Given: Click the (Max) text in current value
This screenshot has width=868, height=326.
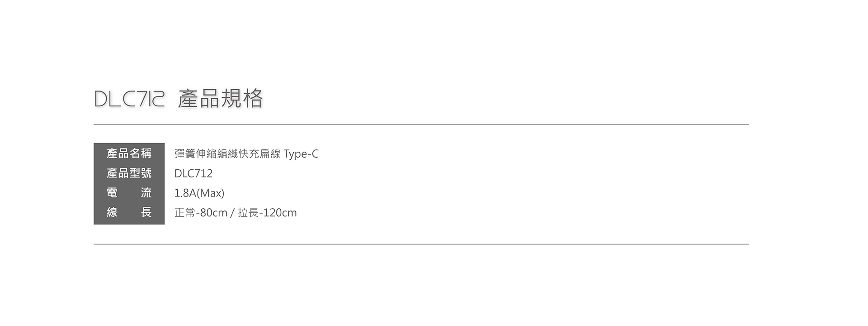Looking at the screenshot, I should click(211, 193).
